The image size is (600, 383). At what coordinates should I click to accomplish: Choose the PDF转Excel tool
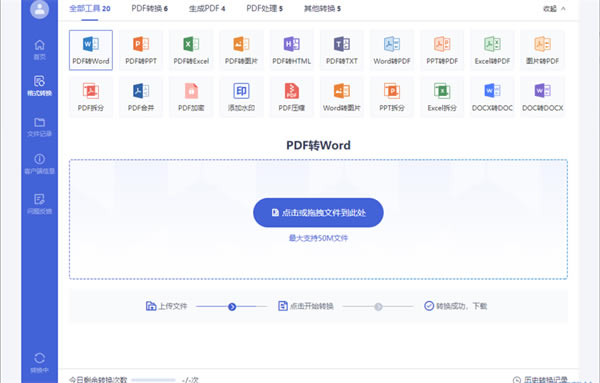tap(191, 50)
